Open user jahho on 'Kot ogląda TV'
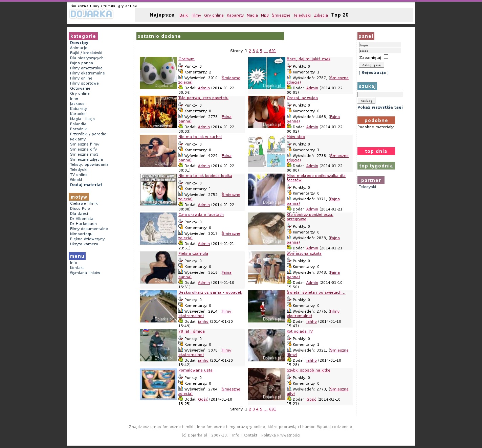 coord(311,361)
